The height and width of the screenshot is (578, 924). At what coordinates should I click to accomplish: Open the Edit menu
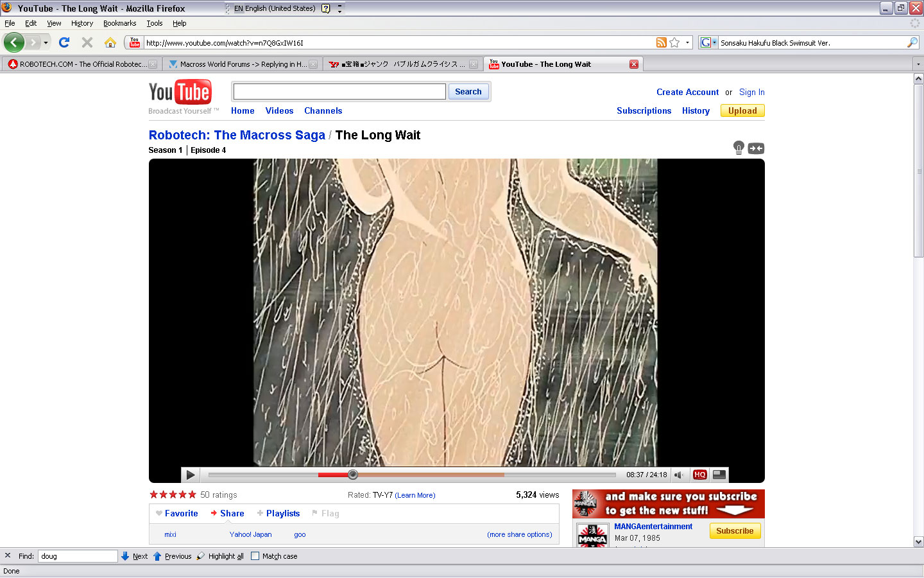[x=31, y=23]
